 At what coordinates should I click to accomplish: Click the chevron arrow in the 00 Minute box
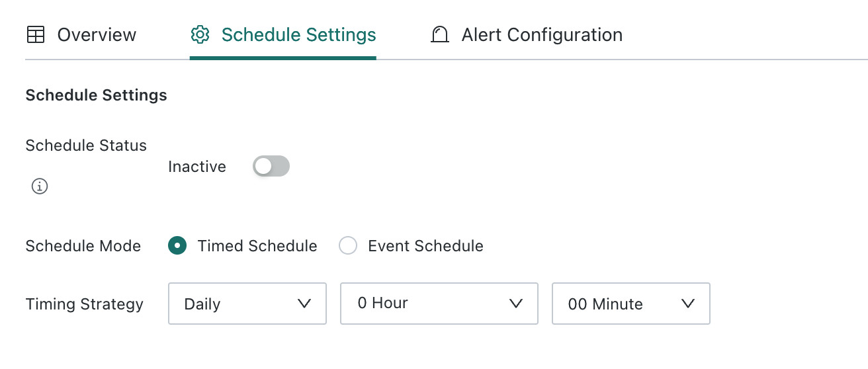click(x=688, y=304)
